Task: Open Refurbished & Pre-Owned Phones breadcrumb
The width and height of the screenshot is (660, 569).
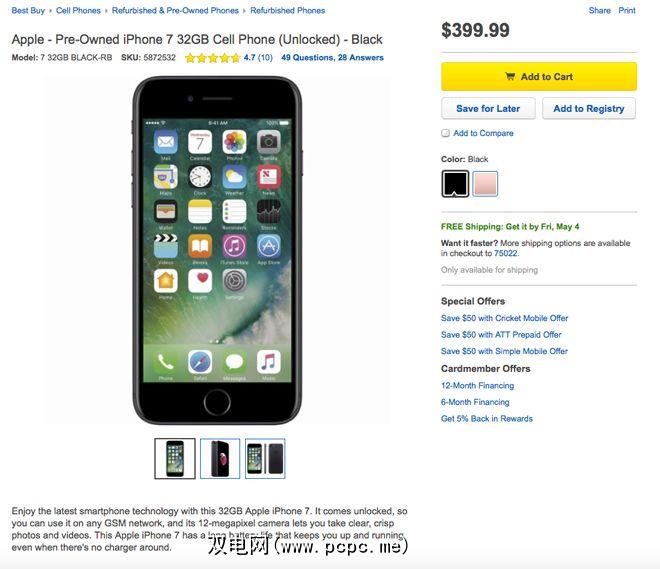Action: click(x=175, y=11)
